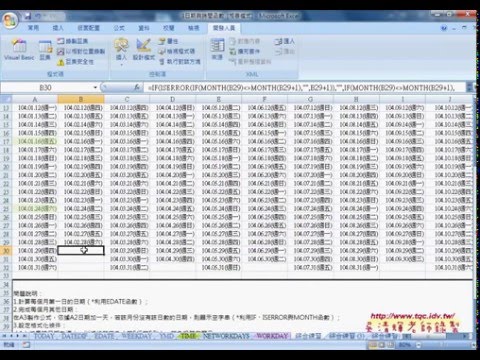
Task: Open Macro Security (巨集安全性) settings
Action: pos(75,62)
